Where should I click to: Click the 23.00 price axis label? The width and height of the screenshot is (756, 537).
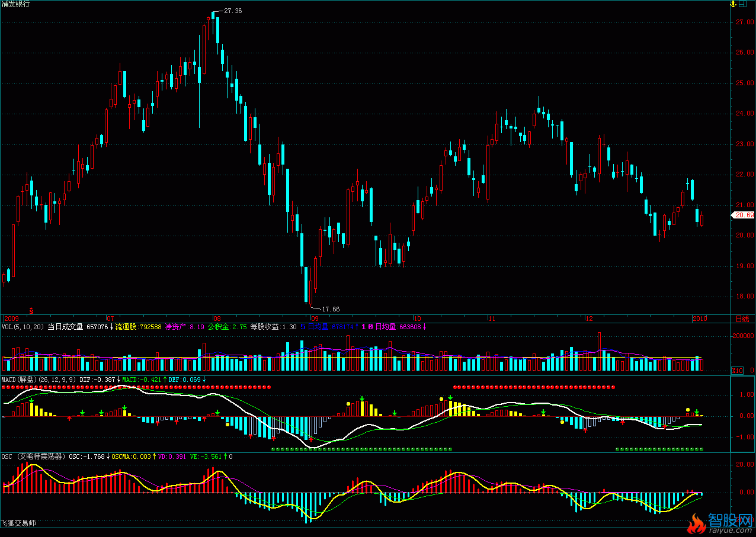pyautogui.click(x=744, y=144)
